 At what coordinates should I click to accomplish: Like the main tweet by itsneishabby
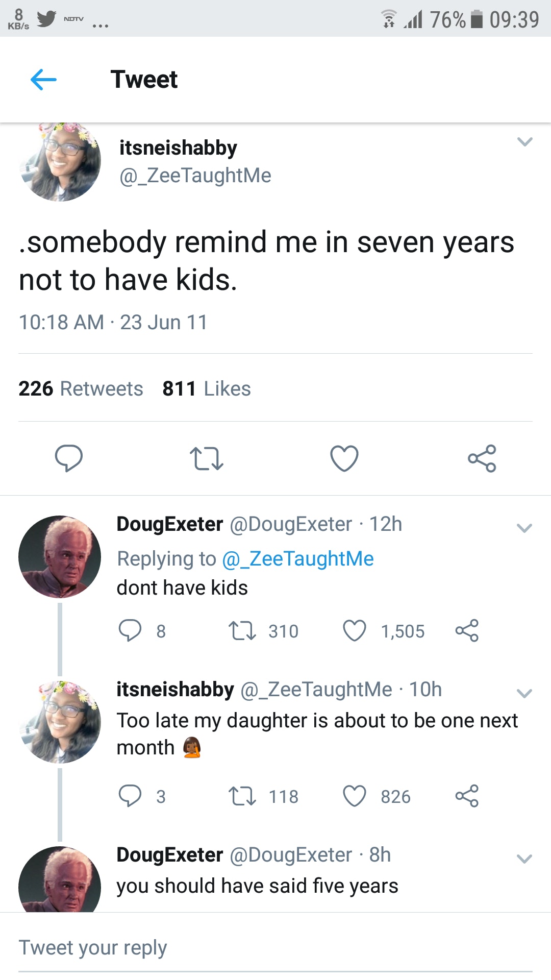[344, 458]
